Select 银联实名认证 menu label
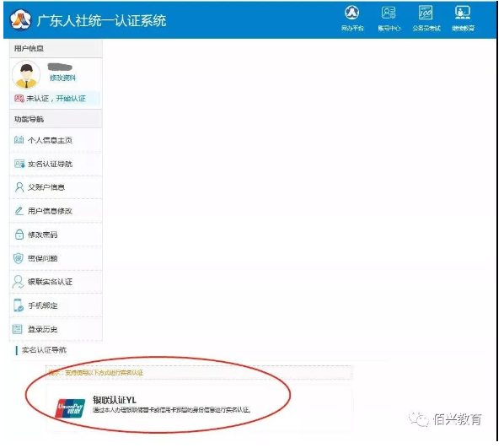504x448 pixels. [x=50, y=282]
